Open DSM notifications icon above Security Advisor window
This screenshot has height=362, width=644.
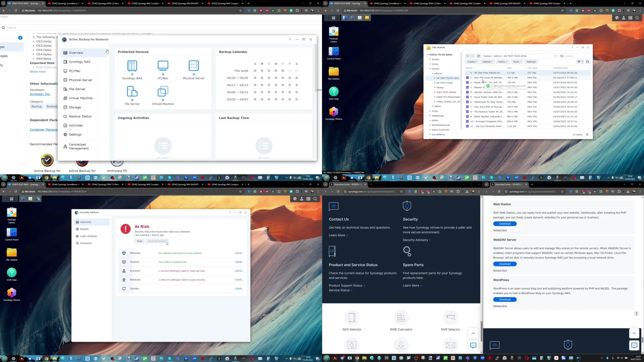click(295, 199)
